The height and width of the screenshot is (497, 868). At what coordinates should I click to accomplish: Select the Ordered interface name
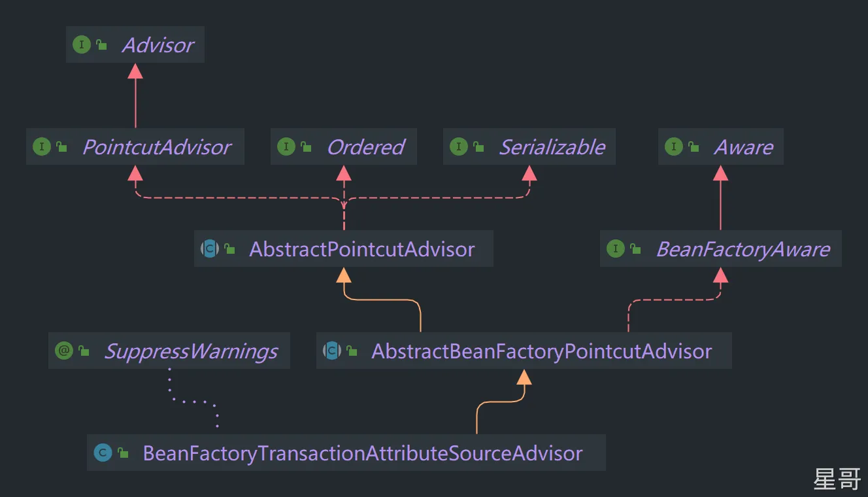tap(365, 147)
